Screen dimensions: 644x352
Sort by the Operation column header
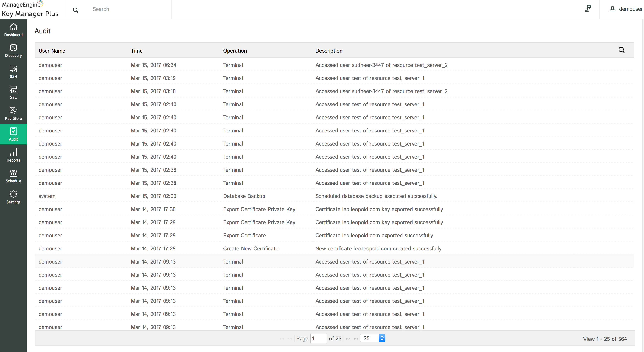[x=235, y=51]
